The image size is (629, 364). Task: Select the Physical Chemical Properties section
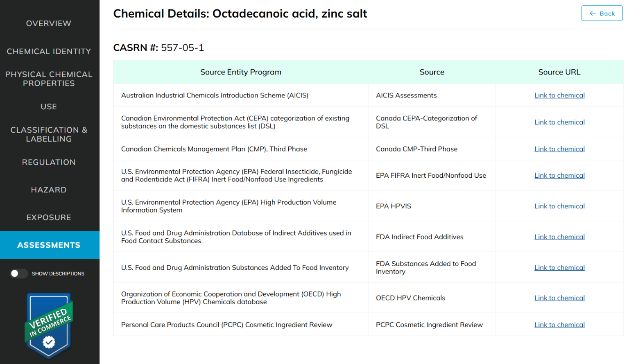point(49,79)
